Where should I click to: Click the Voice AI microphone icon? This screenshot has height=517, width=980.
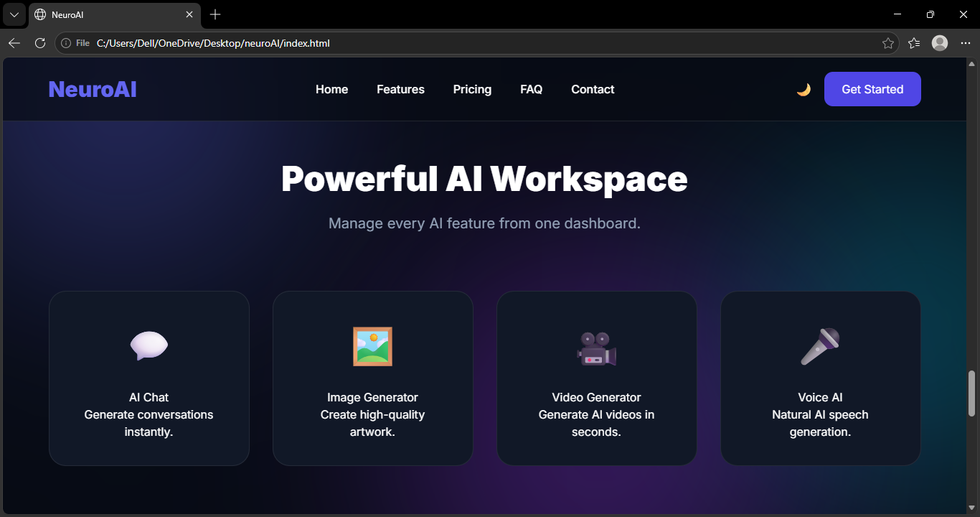820,347
